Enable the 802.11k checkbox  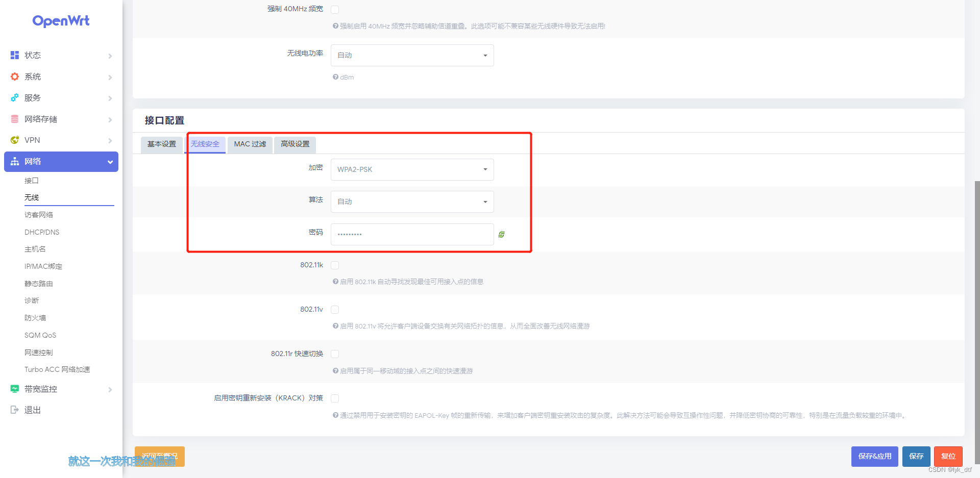335,265
